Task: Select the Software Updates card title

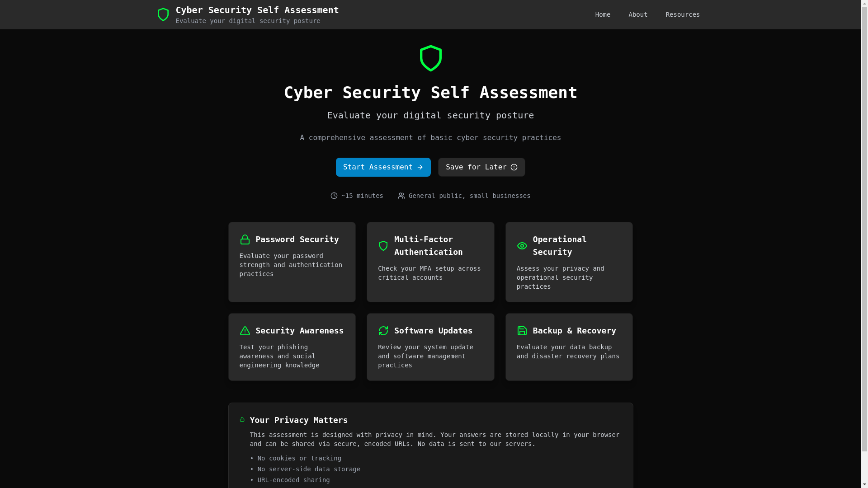Action: (433, 331)
